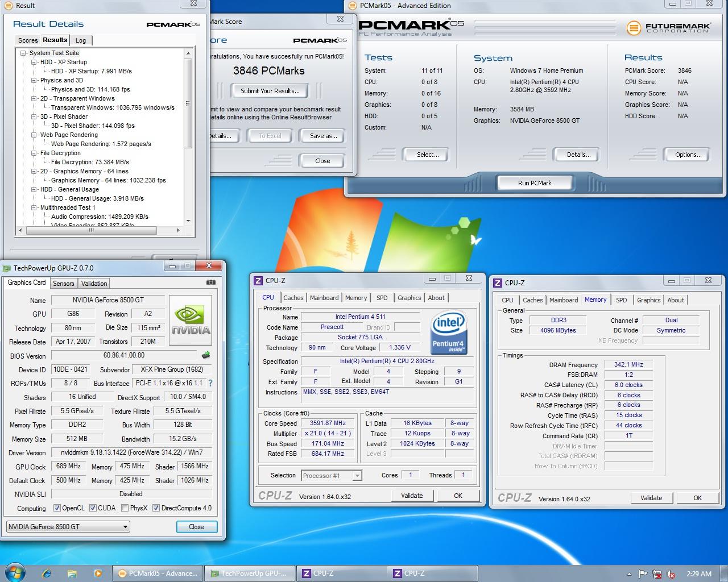The height and width of the screenshot is (582, 728).
Task: Collapse the 2D - Transparent Windows node
Action: coord(34,98)
